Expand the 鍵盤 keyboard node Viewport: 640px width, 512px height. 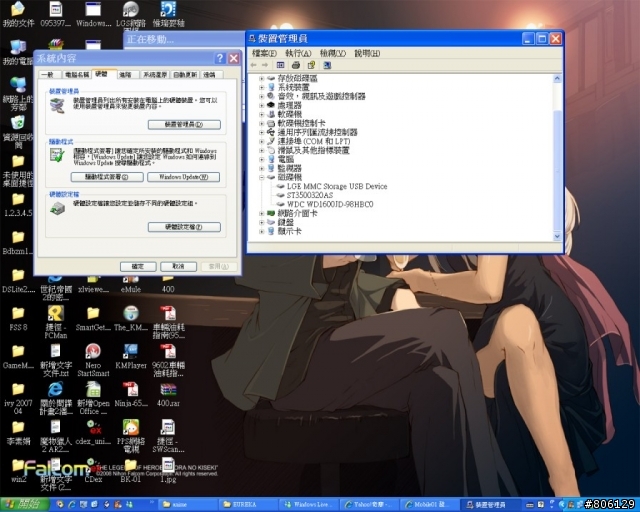coord(262,222)
